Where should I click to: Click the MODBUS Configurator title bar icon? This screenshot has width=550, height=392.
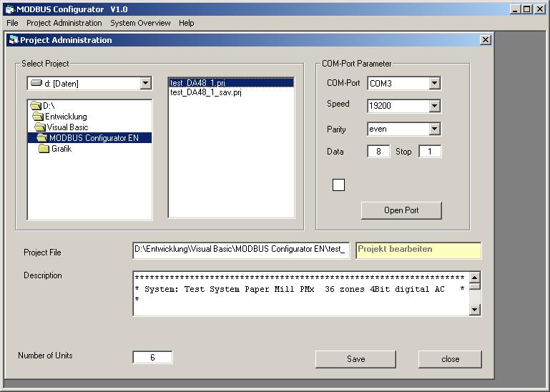(x=10, y=9)
